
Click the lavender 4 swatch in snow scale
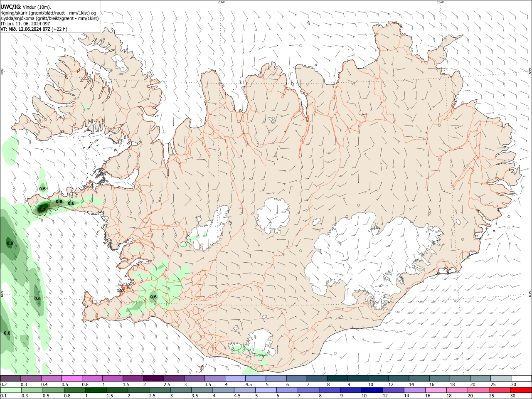(235, 379)
